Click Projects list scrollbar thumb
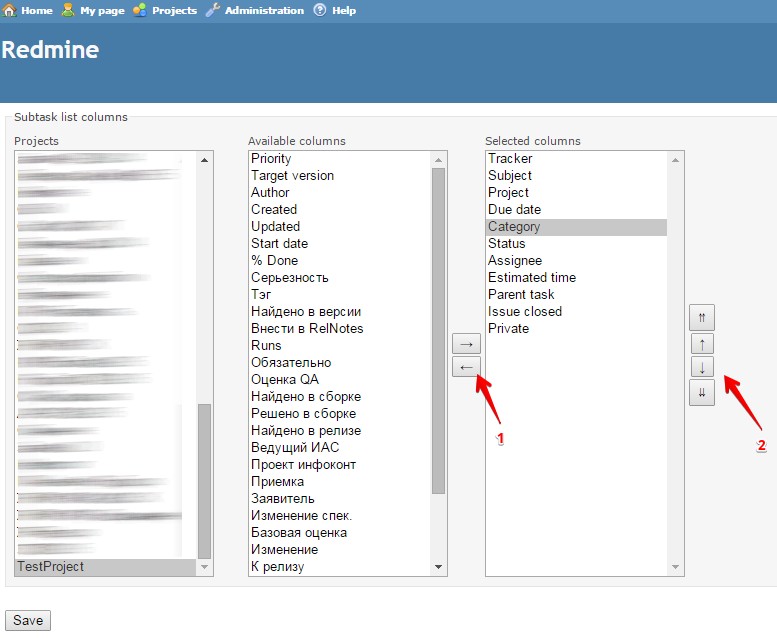The width and height of the screenshot is (777, 638). pyautogui.click(x=204, y=481)
